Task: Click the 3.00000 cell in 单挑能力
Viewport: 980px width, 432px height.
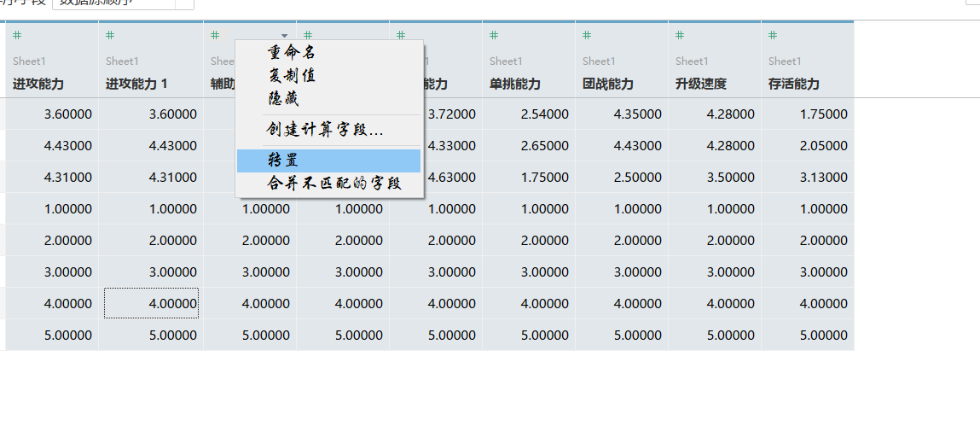Action: click(x=529, y=272)
